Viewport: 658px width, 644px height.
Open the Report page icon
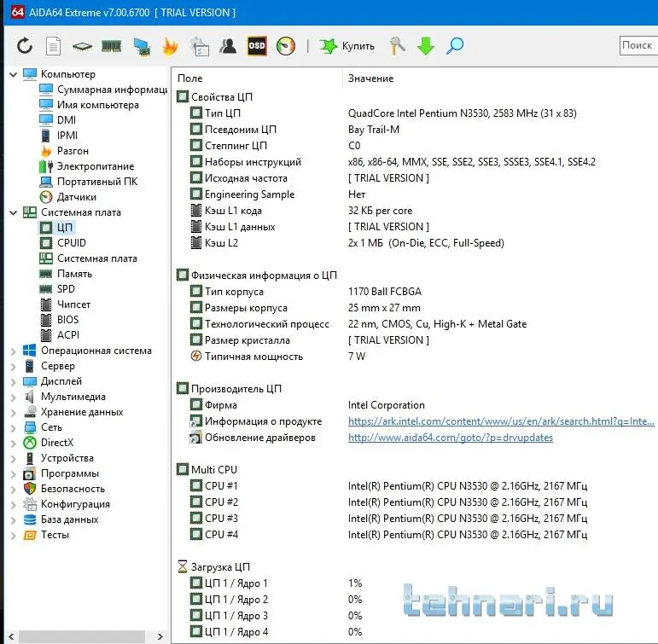point(53,46)
